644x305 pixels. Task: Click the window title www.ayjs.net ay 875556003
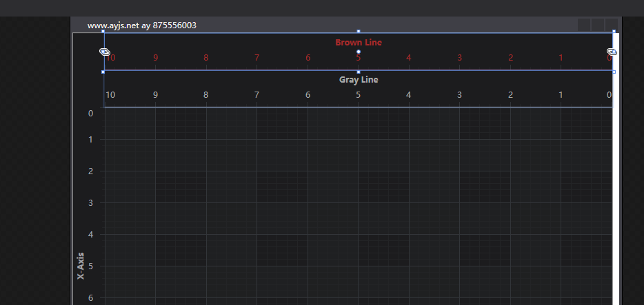point(142,25)
